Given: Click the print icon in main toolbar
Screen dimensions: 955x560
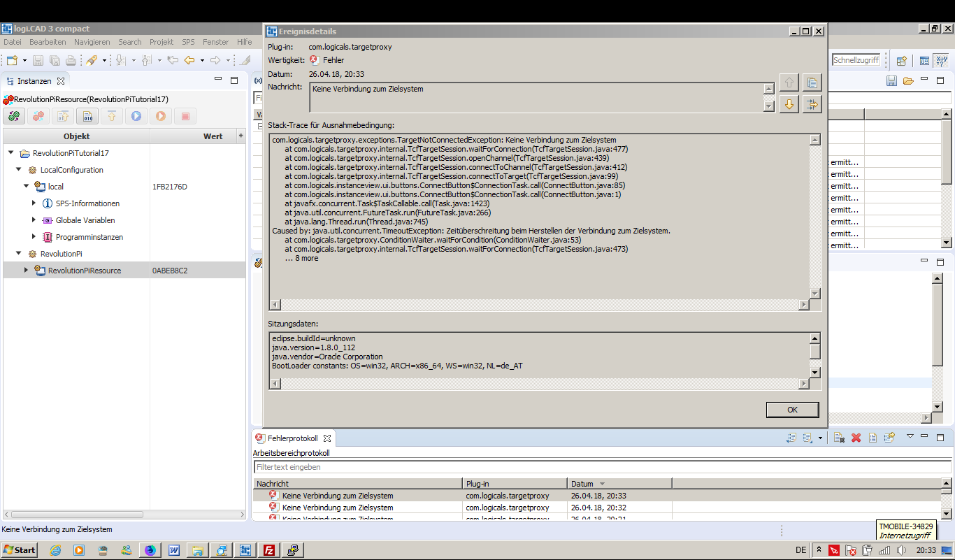Looking at the screenshot, I should click(x=71, y=61).
